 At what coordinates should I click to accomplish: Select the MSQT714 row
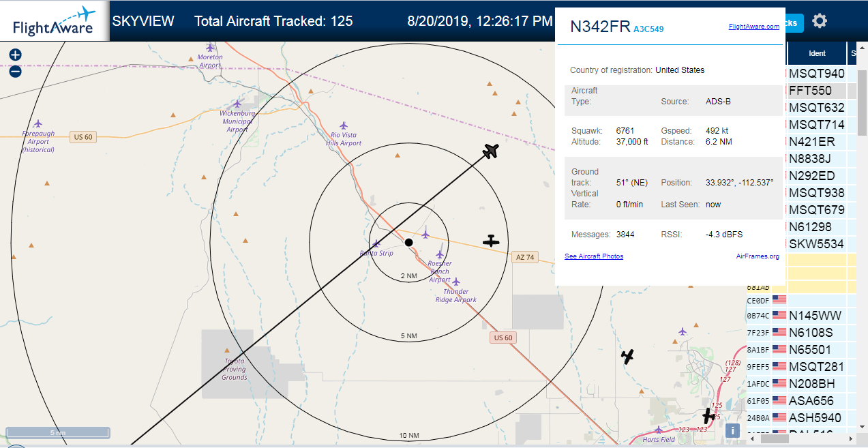(817, 125)
